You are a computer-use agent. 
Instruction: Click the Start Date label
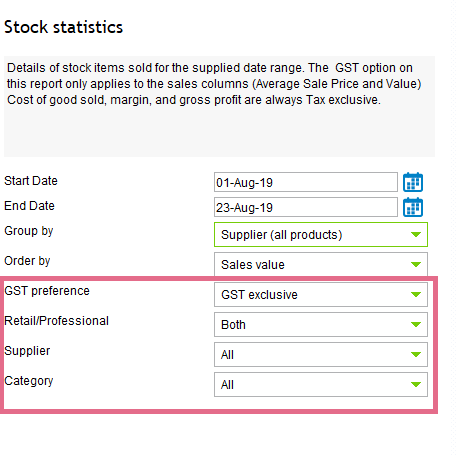(x=31, y=181)
